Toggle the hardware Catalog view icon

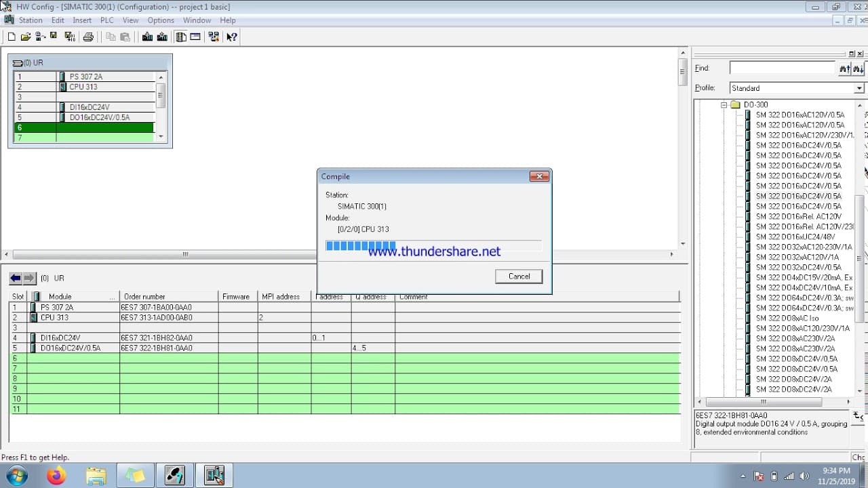pyautogui.click(x=181, y=37)
